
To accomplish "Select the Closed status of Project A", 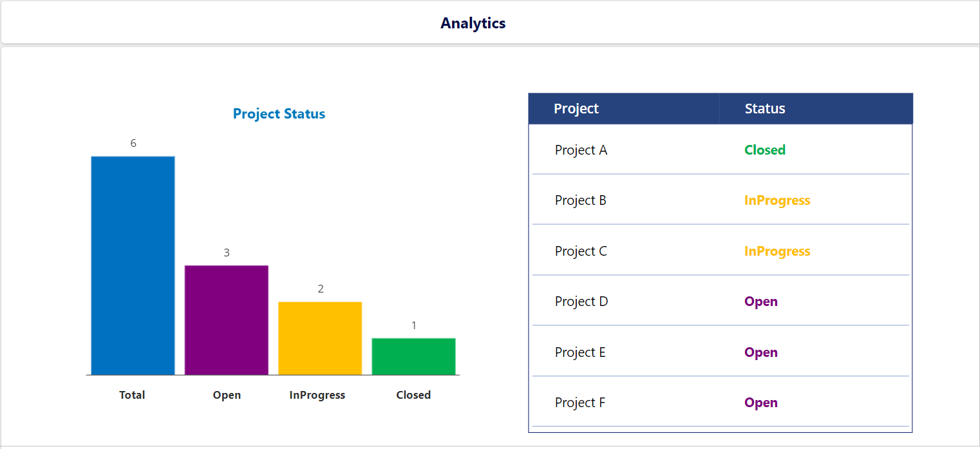I will click(x=764, y=149).
